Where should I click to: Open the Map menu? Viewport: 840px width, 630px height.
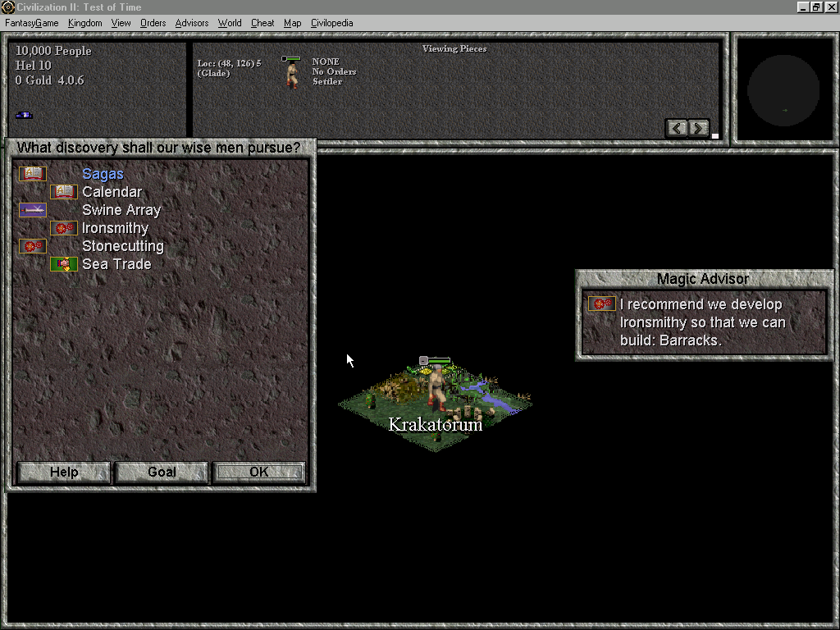292,23
